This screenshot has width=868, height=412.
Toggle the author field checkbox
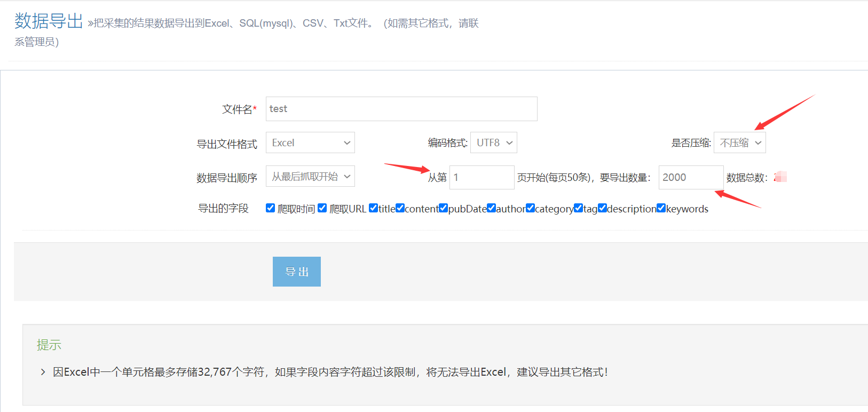[x=491, y=208]
